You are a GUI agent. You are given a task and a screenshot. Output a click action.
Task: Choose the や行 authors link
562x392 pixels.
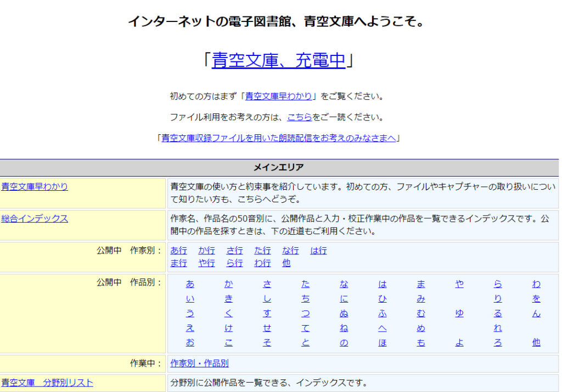(x=206, y=263)
